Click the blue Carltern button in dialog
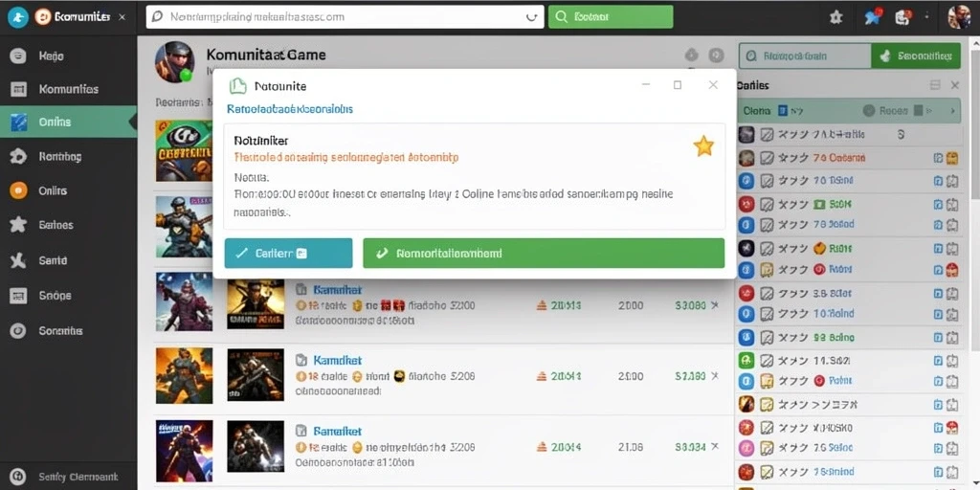Screen dimensions: 980x490 coord(288,253)
